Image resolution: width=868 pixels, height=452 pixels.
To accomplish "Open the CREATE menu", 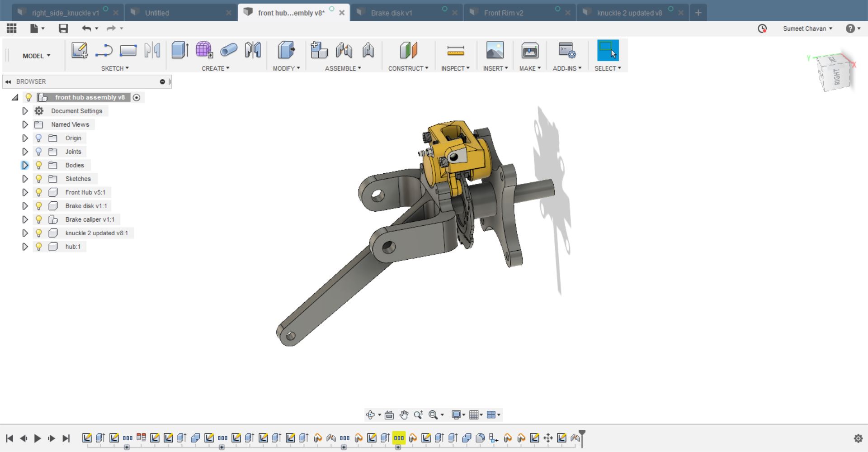I will (x=216, y=68).
